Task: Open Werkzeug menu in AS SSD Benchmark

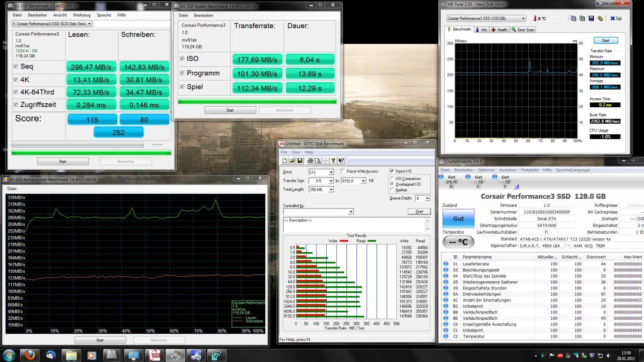Action: 82,15
